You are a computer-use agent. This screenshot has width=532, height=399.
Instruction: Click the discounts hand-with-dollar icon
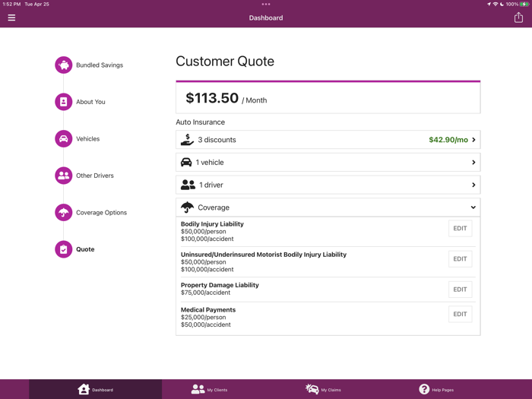click(x=187, y=139)
